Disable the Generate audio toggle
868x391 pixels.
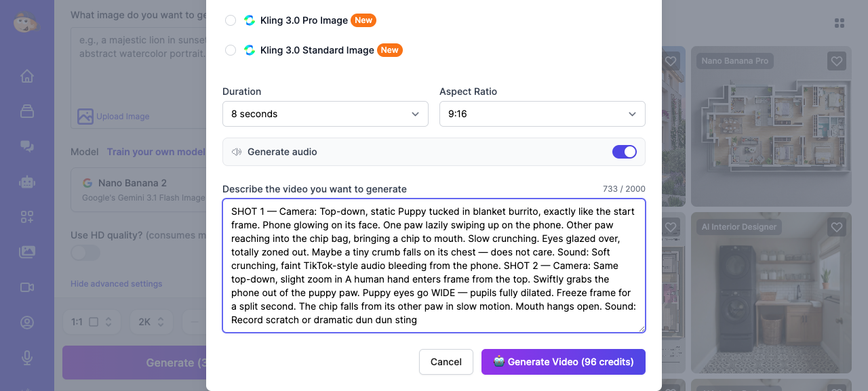(624, 152)
